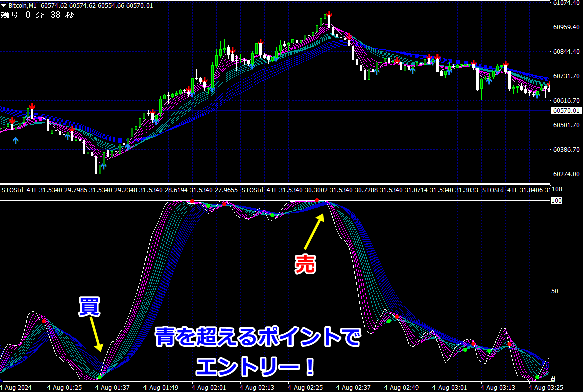This screenshot has height=392, width=583.
Task: Open the triangle menu beside Bitcoin,M1
Action: point(4,5)
